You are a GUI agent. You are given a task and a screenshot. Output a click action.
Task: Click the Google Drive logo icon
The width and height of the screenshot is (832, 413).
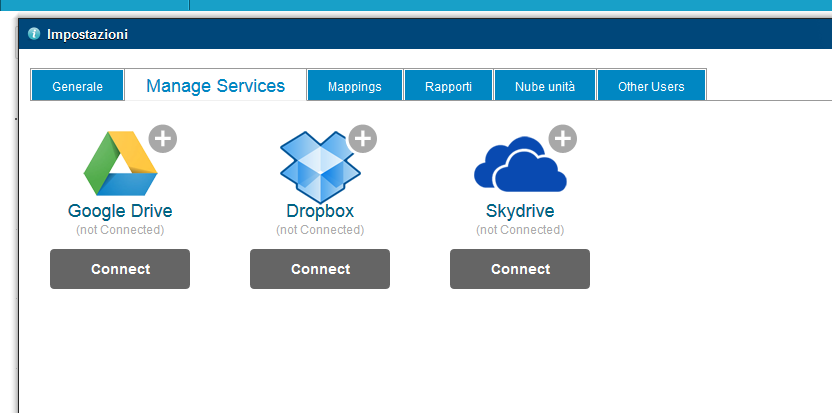tap(120, 164)
